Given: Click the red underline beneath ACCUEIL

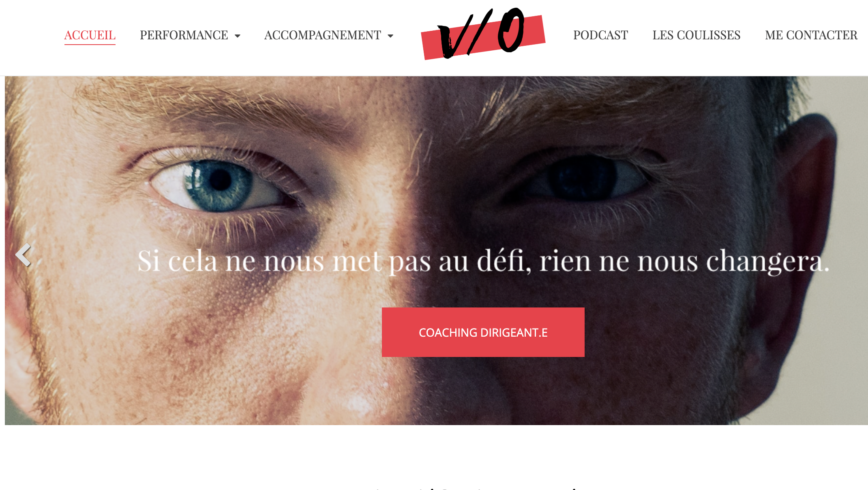Looking at the screenshot, I should pos(90,44).
